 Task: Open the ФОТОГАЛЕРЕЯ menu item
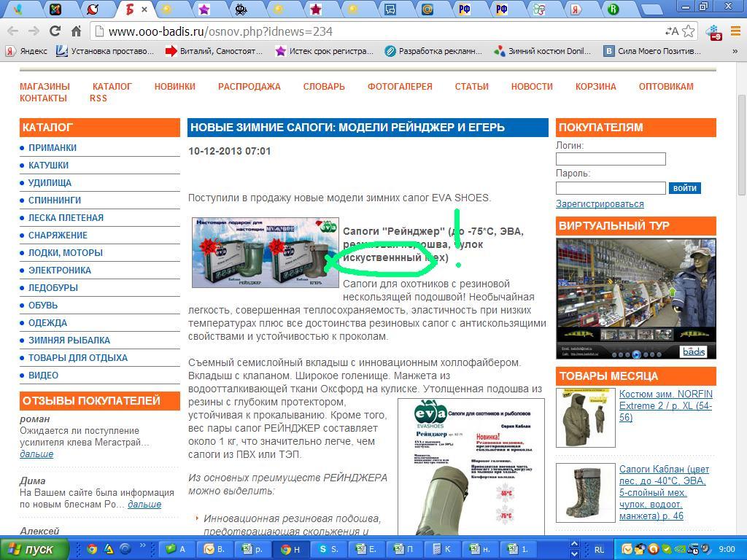point(400,86)
